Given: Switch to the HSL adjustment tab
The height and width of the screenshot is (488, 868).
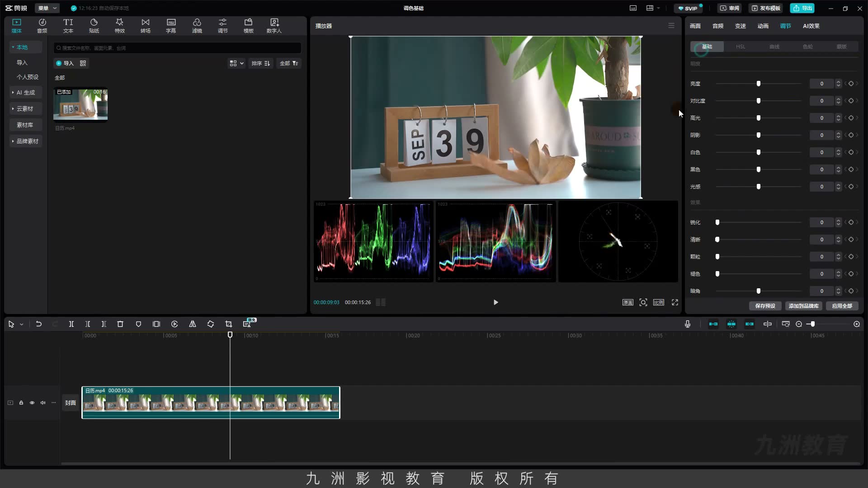Looking at the screenshot, I should coord(741,47).
